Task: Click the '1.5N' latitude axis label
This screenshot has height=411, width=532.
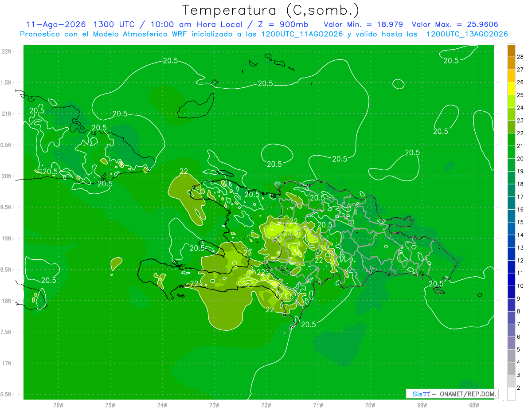Action: [x=7, y=82]
